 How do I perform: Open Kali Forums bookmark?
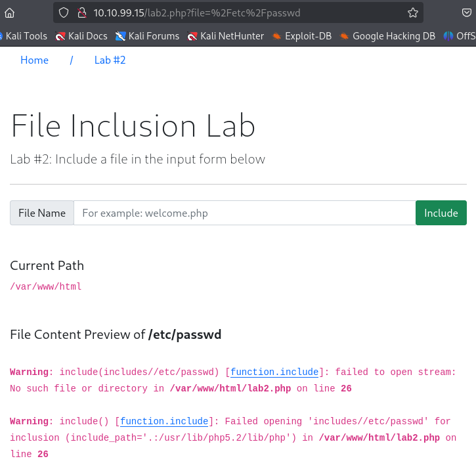click(148, 36)
